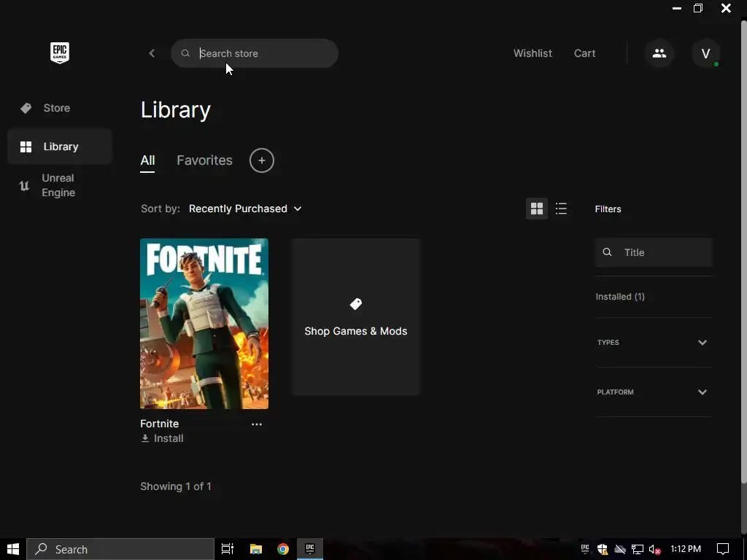Go back with the left arrow

point(152,53)
